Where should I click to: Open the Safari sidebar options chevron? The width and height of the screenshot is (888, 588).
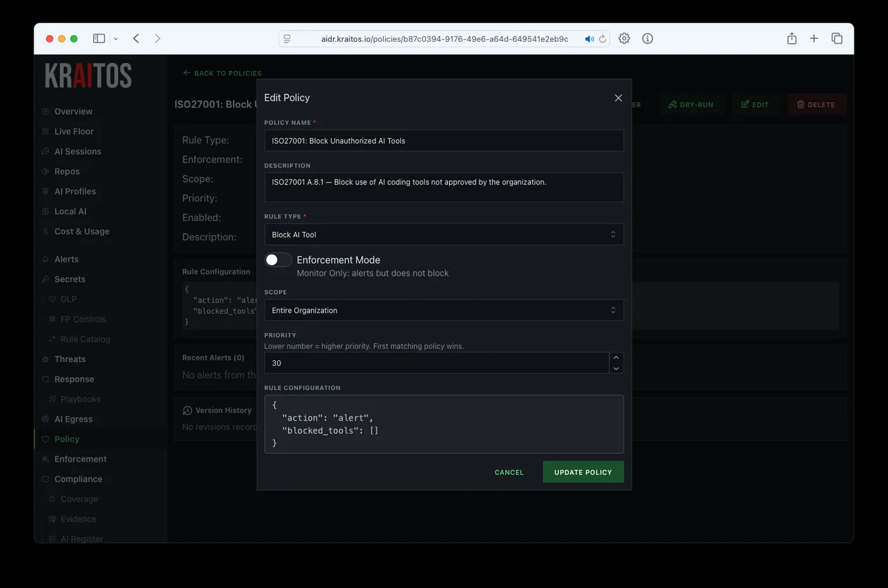coord(115,39)
